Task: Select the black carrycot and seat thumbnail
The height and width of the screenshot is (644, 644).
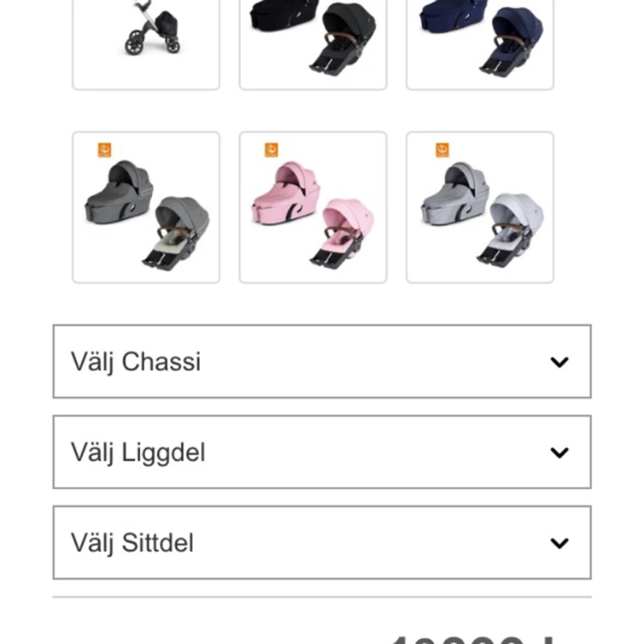Action: (x=313, y=43)
